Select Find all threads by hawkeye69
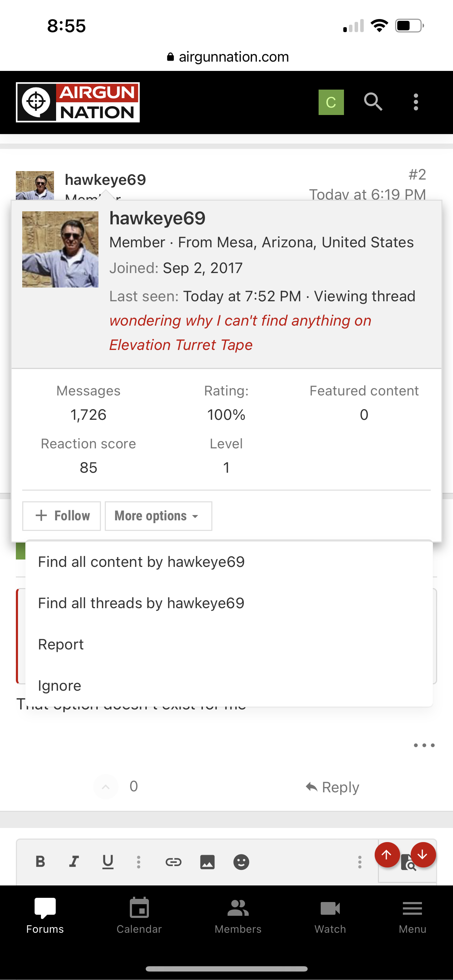Screen dimensions: 453x980 point(141,603)
